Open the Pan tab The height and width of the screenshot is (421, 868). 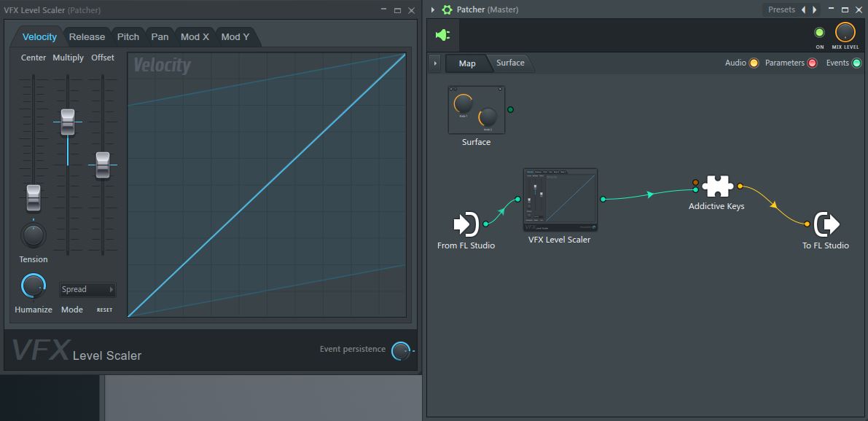(x=160, y=37)
